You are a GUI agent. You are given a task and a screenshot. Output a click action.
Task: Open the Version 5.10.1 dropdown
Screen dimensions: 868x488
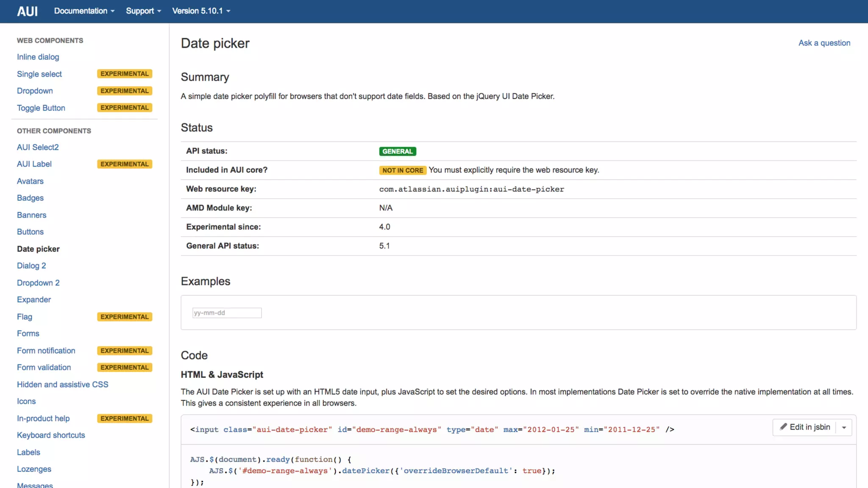[x=201, y=11]
